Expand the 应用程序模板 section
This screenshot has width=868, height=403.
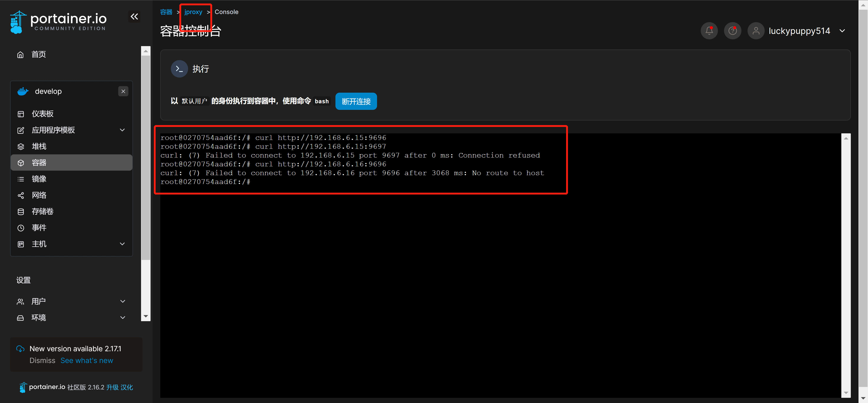pos(122,130)
